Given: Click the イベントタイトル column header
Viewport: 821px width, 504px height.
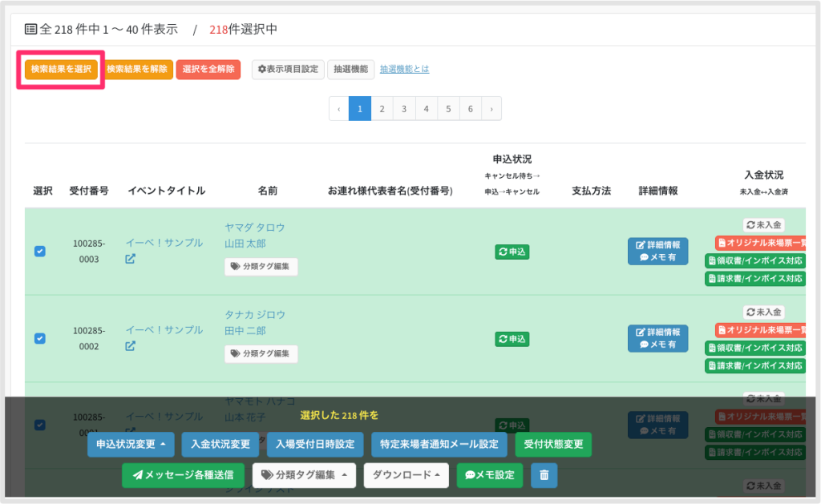Looking at the screenshot, I should click(167, 191).
